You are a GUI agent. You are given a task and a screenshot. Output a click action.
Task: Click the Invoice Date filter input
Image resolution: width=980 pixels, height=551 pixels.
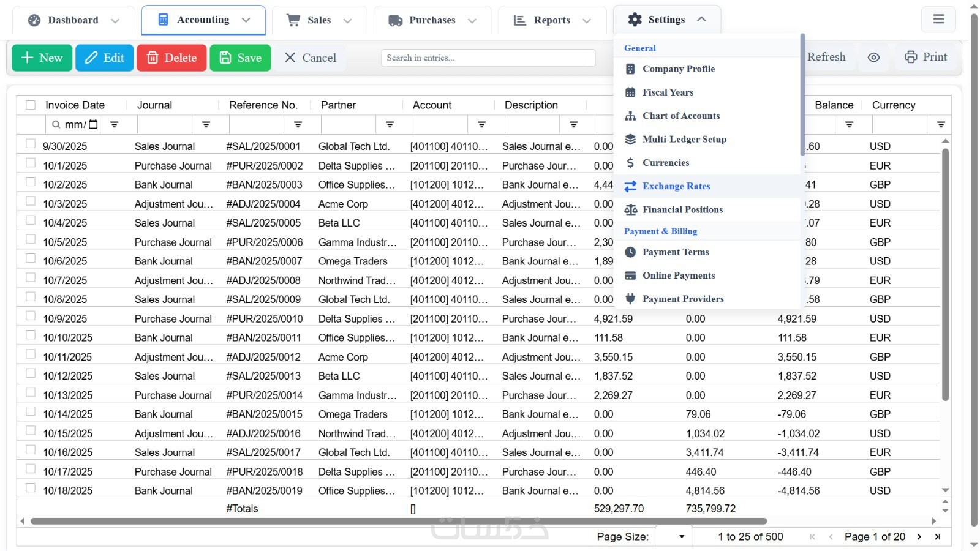point(73,124)
